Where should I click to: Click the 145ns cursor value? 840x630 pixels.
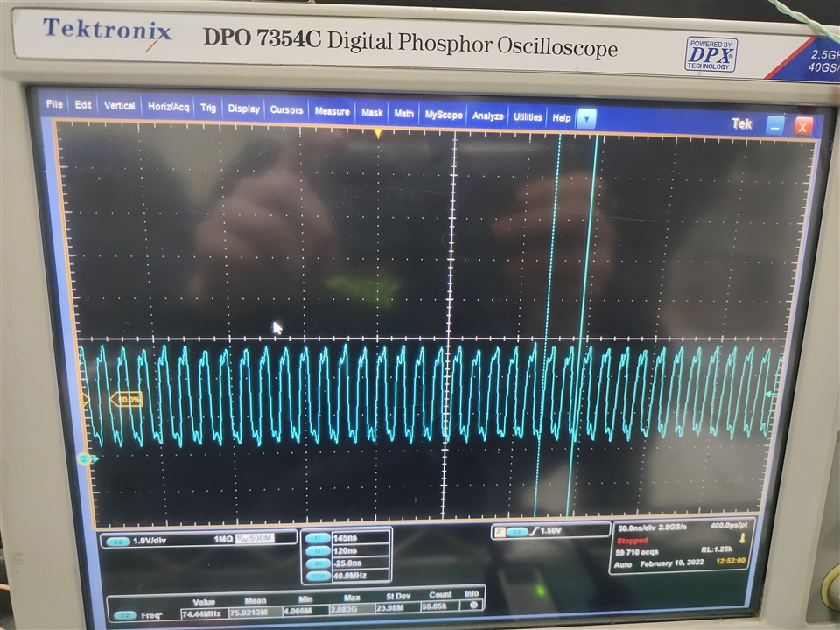pos(360,537)
